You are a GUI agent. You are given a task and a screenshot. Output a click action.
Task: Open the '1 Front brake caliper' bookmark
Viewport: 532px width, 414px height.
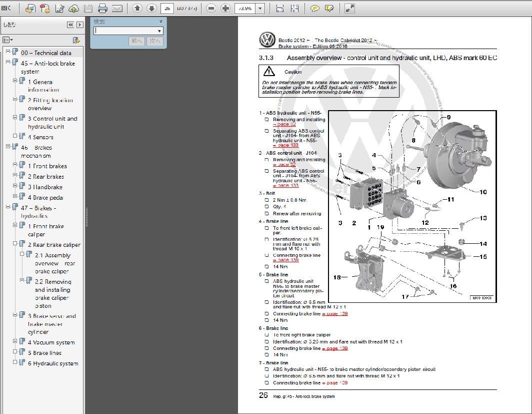pyautogui.click(x=46, y=230)
